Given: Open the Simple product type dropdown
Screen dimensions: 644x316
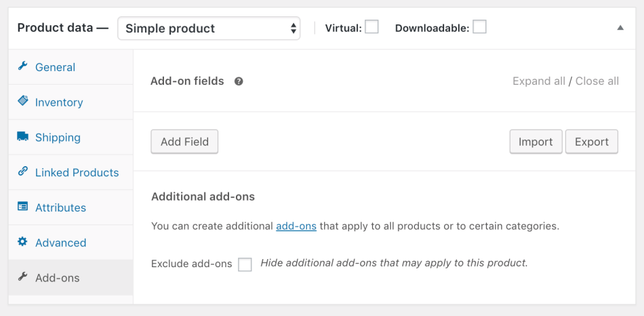Looking at the screenshot, I should click(x=209, y=28).
